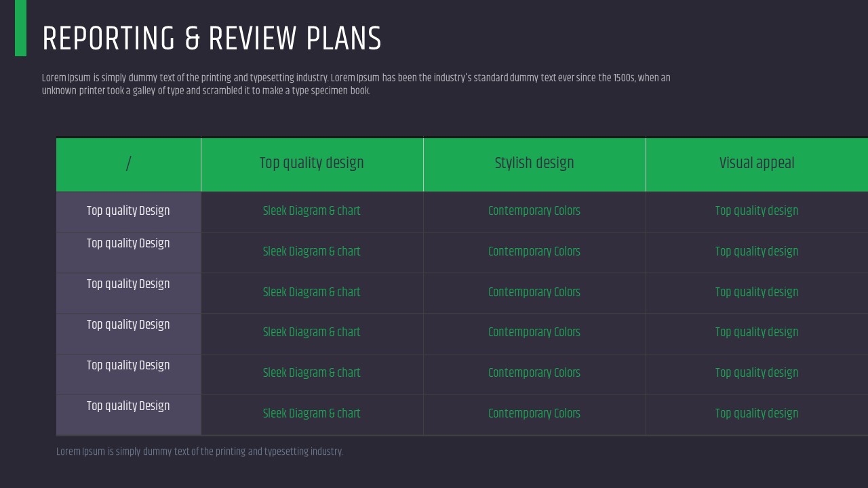Select 'Sleek Diagram & chart' in the second row
The height and width of the screenshot is (488, 868).
click(x=311, y=251)
